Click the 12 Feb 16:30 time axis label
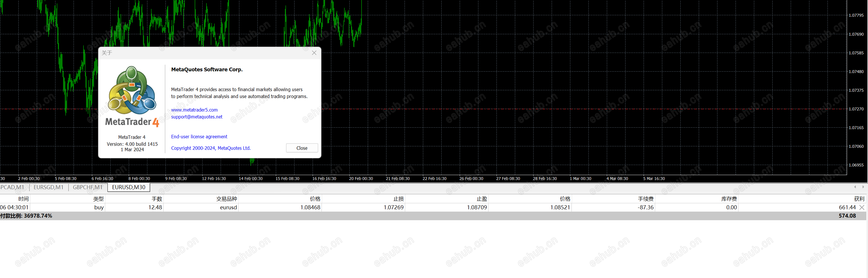Viewport: 868px width, 278px height. (x=214, y=179)
